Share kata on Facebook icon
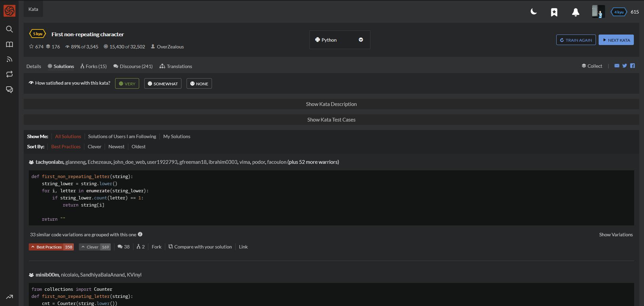Image resolution: width=644 pixels, height=306 pixels. pyautogui.click(x=632, y=66)
